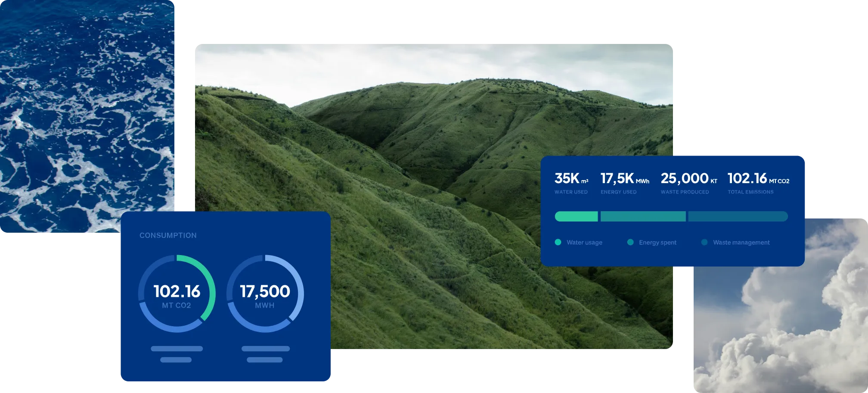868x393 pixels.
Task: Click the Energy spent legend label
Action: 657,243
